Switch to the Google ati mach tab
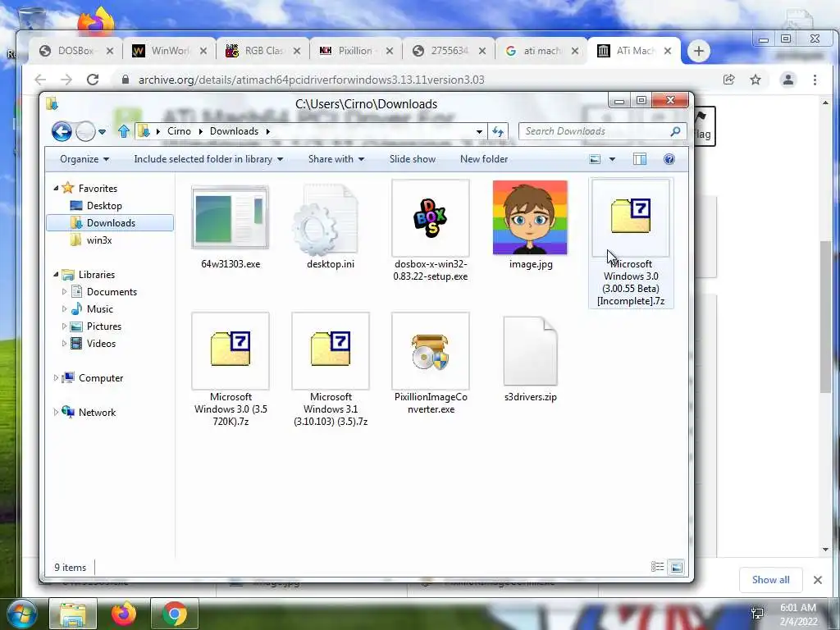The width and height of the screenshot is (840, 630). point(541,51)
